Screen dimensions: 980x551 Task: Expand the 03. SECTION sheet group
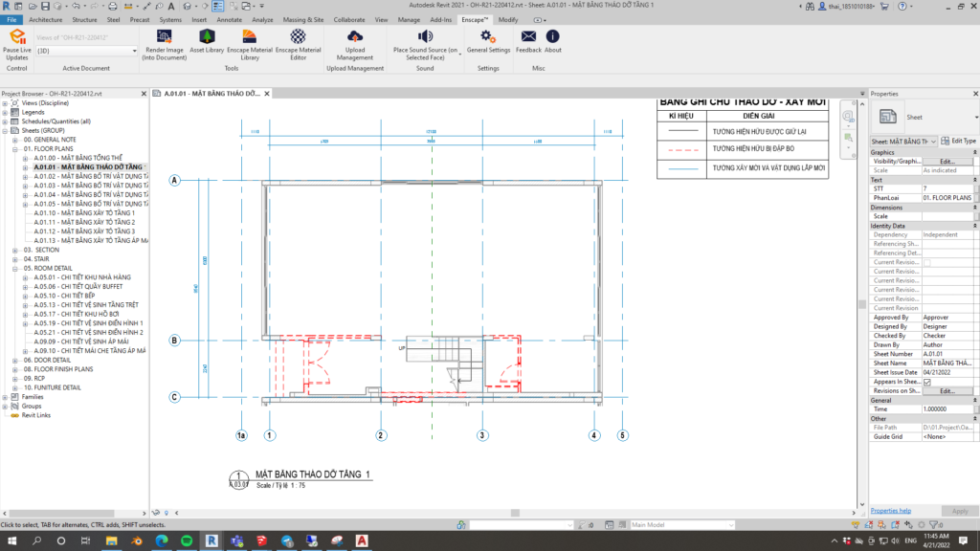point(15,250)
